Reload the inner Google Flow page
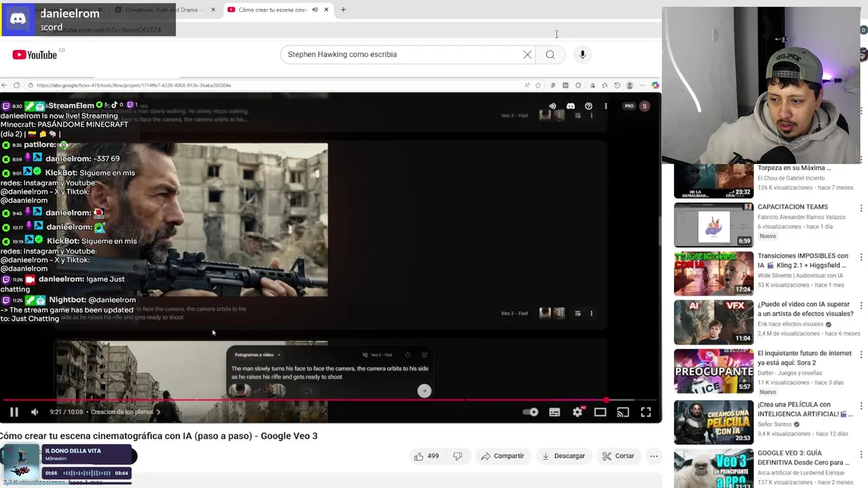868x488 pixels. [x=16, y=85]
